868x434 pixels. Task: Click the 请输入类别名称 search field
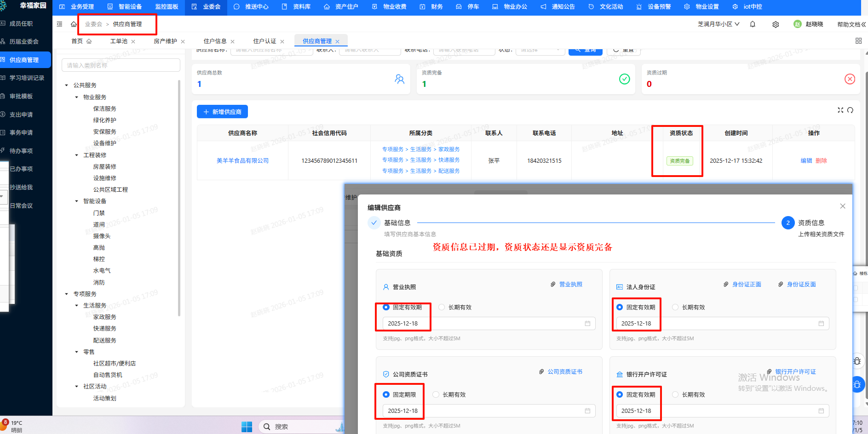coord(121,65)
